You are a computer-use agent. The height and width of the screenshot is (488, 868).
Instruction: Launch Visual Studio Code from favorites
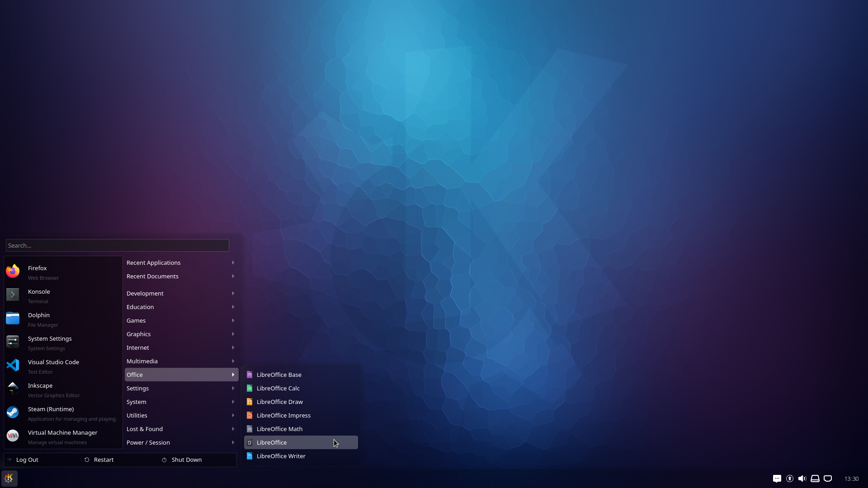(63, 366)
